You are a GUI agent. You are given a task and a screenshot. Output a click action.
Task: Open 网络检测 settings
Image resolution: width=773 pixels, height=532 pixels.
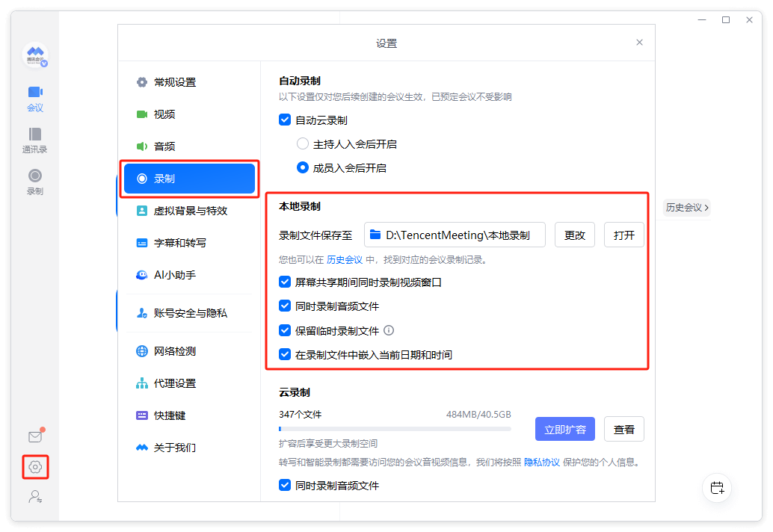[189, 351]
